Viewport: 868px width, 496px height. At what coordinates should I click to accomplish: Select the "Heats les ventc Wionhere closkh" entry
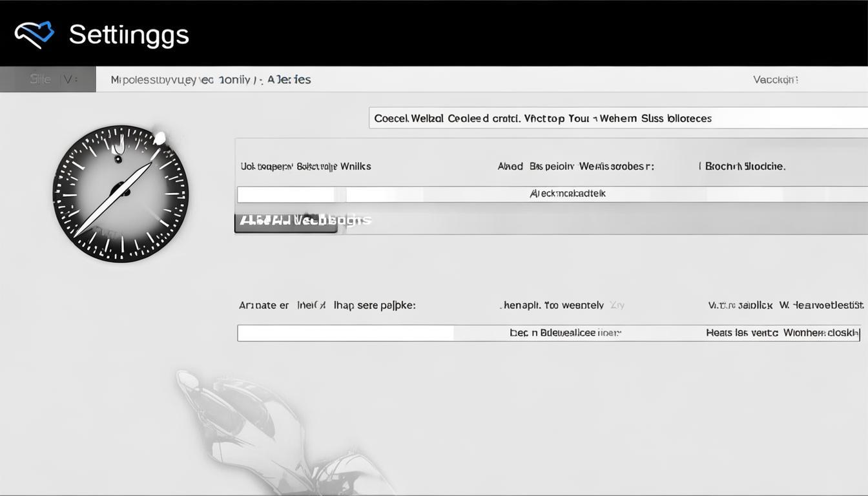pyautogui.click(x=782, y=333)
